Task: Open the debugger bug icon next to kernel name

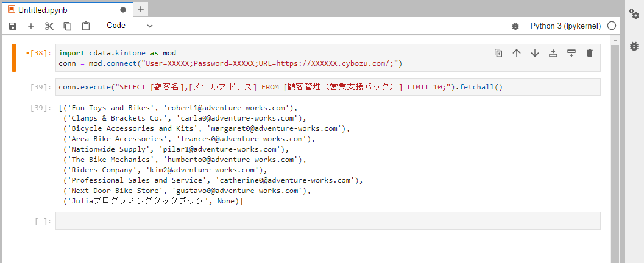Action: click(515, 26)
